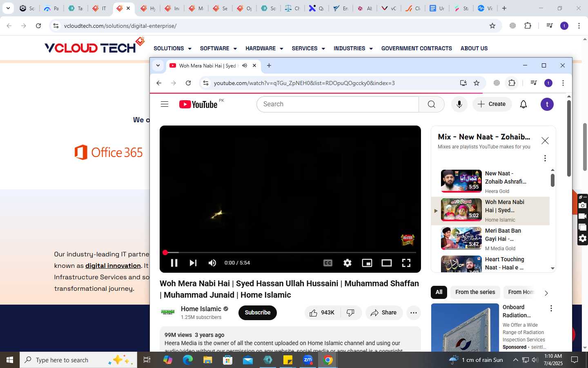Expand SERVICES menu on vCloud Tech
This screenshot has height=368, width=588.
(x=308, y=48)
